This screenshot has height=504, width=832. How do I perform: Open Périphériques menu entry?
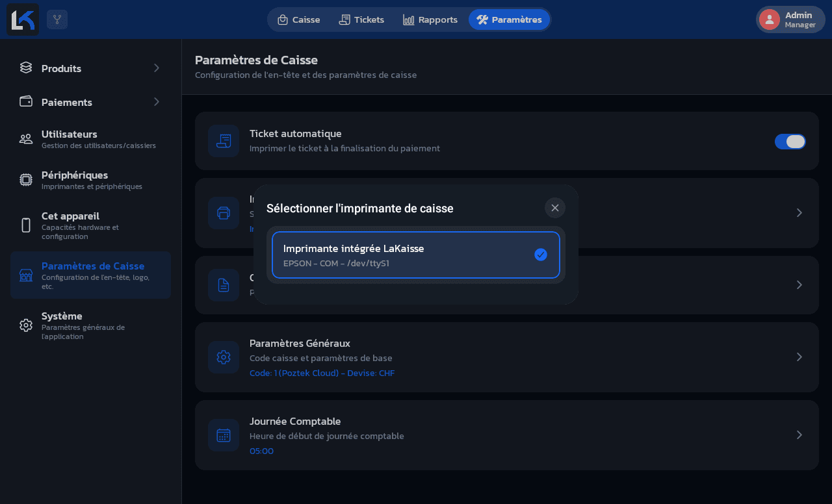[90, 180]
